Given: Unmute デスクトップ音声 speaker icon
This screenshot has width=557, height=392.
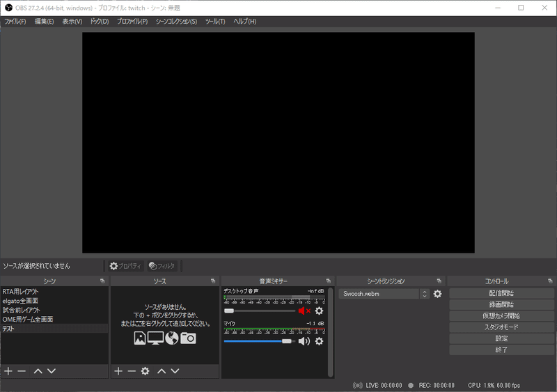Looking at the screenshot, I should click(x=304, y=311).
